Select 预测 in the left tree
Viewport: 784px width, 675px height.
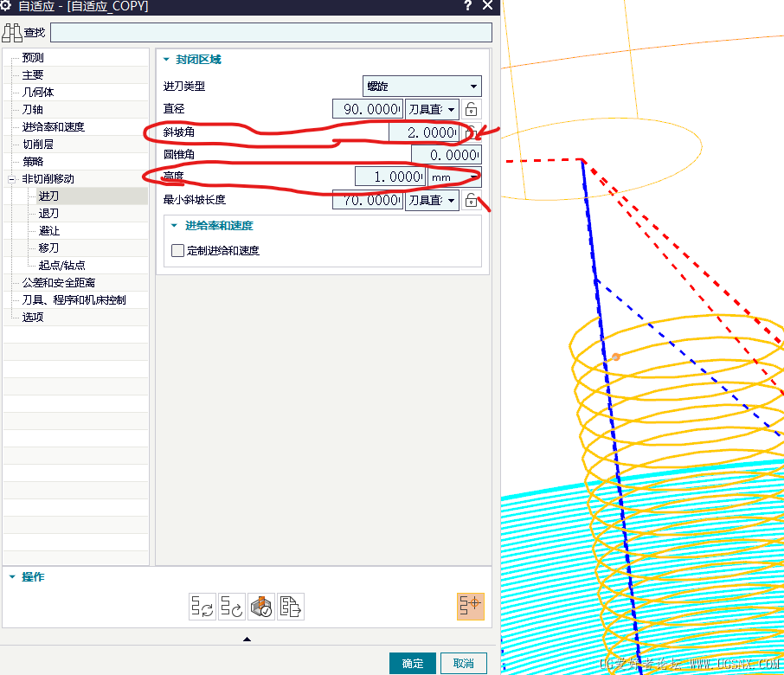[x=33, y=58]
